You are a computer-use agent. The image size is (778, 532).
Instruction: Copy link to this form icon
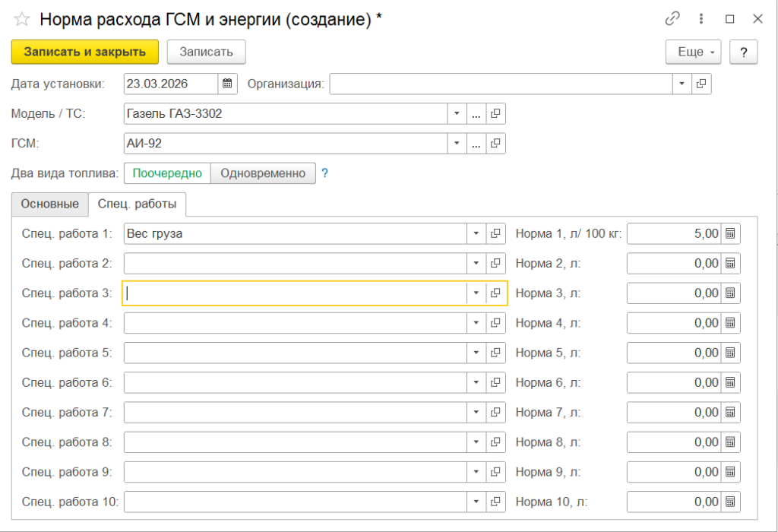click(x=672, y=19)
